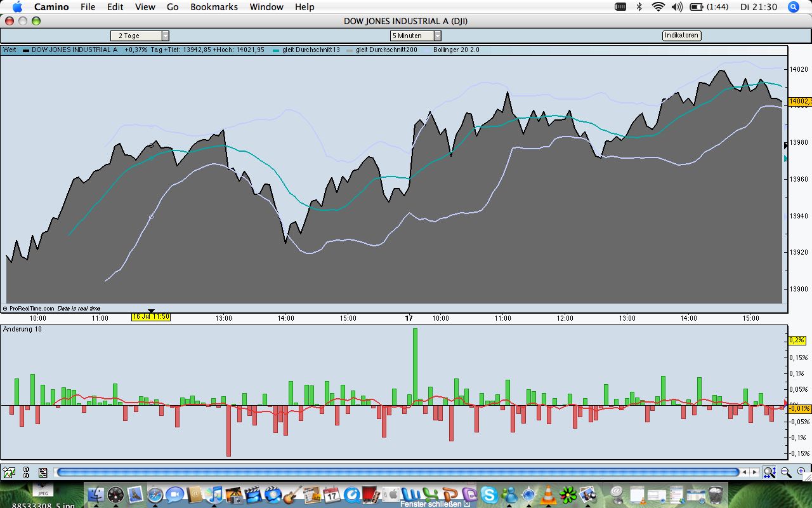The height and width of the screenshot is (508, 812).
Task: Click the blue horizontal chart scrollbar
Action: click(x=398, y=472)
